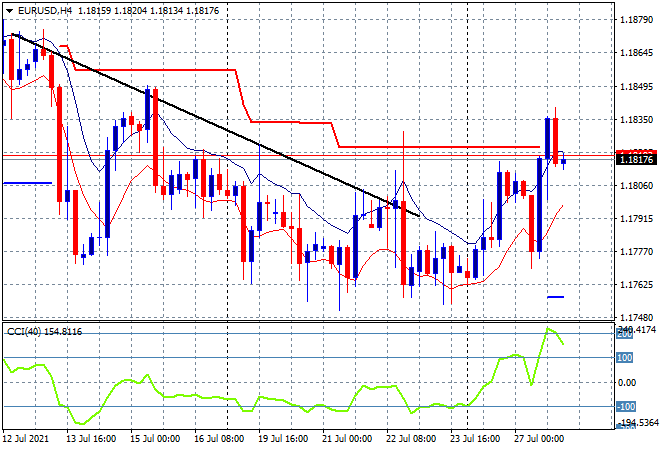Click the CCI 100 level tag
This screenshot has height=450, width=660.
coord(625,358)
